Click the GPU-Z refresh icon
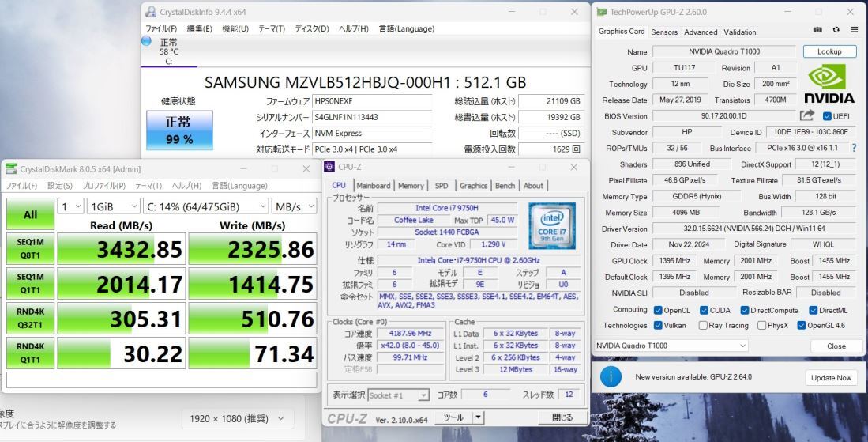868x442 pixels. [836, 30]
